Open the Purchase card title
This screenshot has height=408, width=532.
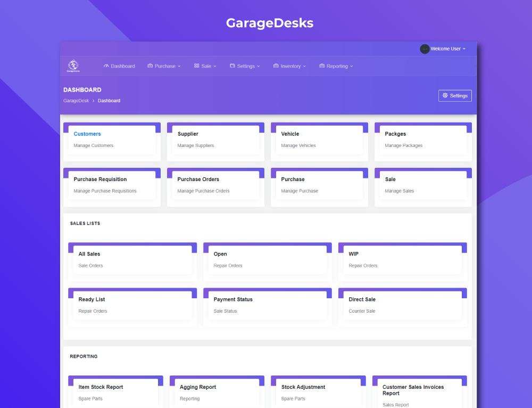(x=293, y=179)
